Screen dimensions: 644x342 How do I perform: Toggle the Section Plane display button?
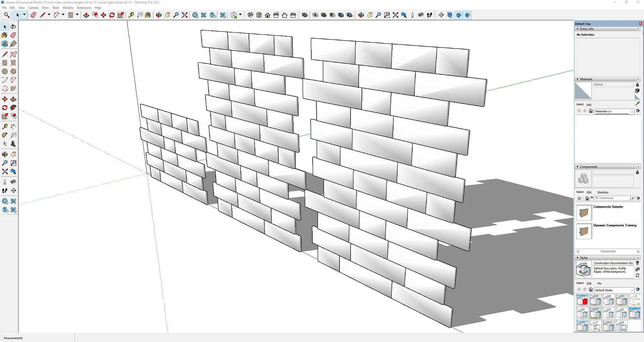click(x=450, y=15)
